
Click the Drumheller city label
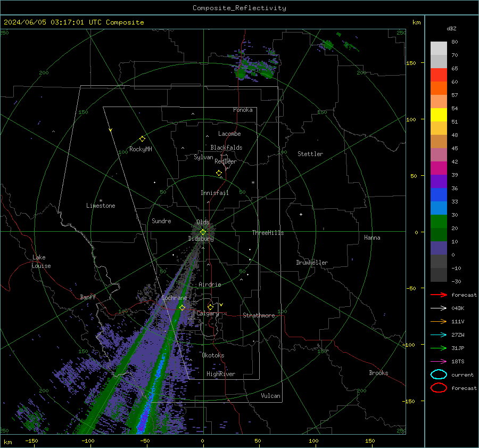(312, 263)
